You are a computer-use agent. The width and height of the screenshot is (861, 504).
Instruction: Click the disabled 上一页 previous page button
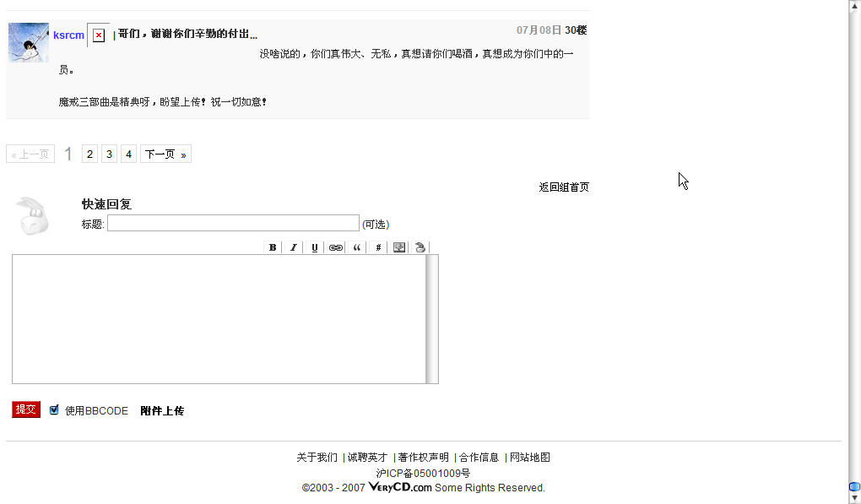[x=30, y=154]
